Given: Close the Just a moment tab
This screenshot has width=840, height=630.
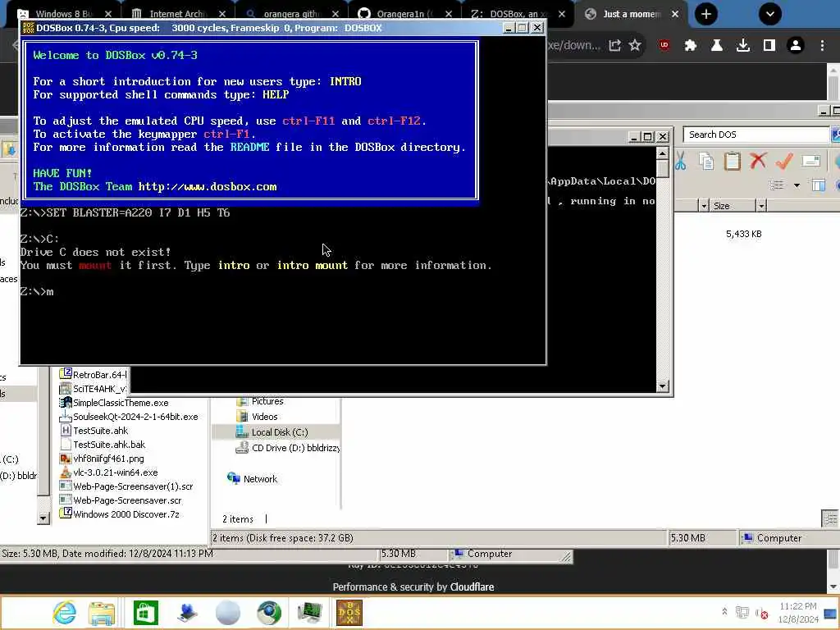Looking at the screenshot, I should [x=675, y=14].
